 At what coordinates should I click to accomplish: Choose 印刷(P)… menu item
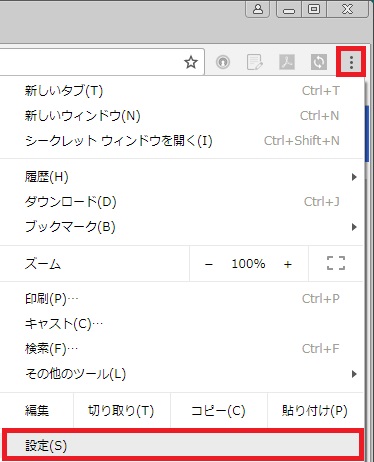tap(182, 299)
